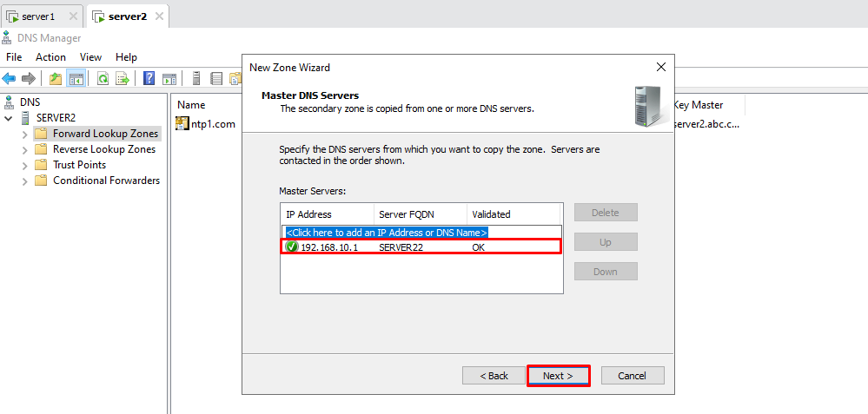Select the Trust Points tree item

pyautogui.click(x=79, y=165)
